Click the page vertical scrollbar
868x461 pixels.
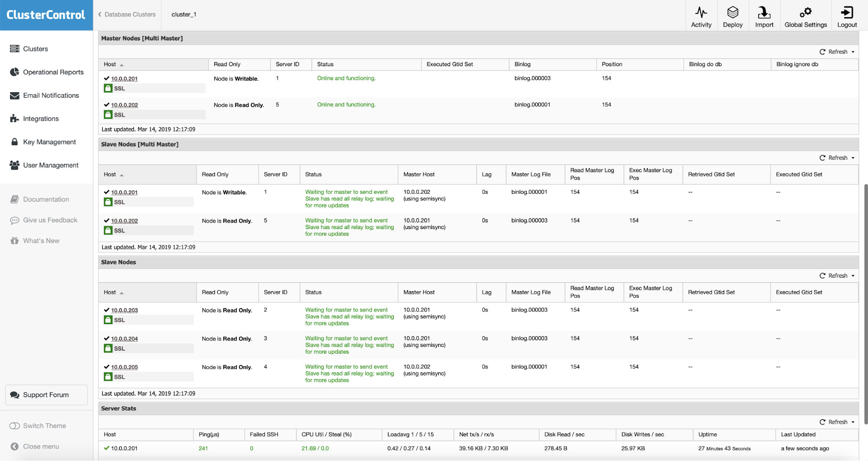coord(865,304)
